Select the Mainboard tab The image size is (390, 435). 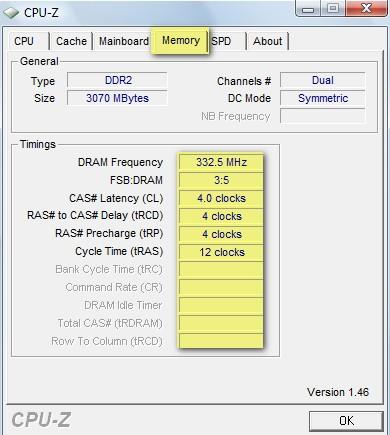(124, 41)
